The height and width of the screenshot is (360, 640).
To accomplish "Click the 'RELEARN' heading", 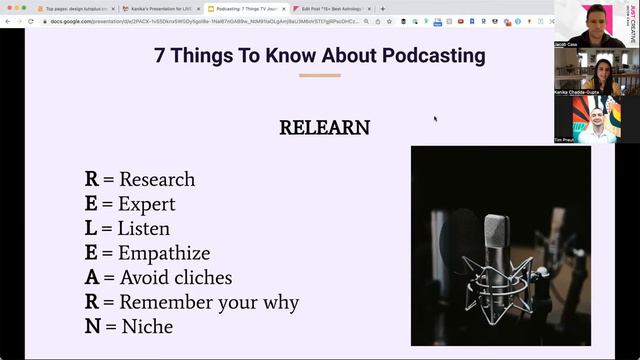I will (324, 128).
